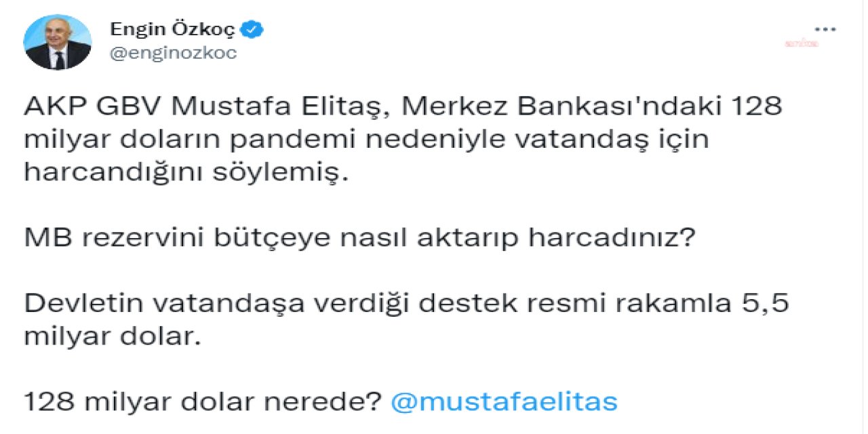Expand the tweet options via the ellipsis
The height and width of the screenshot is (434, 868).
[x=825, y=28]
